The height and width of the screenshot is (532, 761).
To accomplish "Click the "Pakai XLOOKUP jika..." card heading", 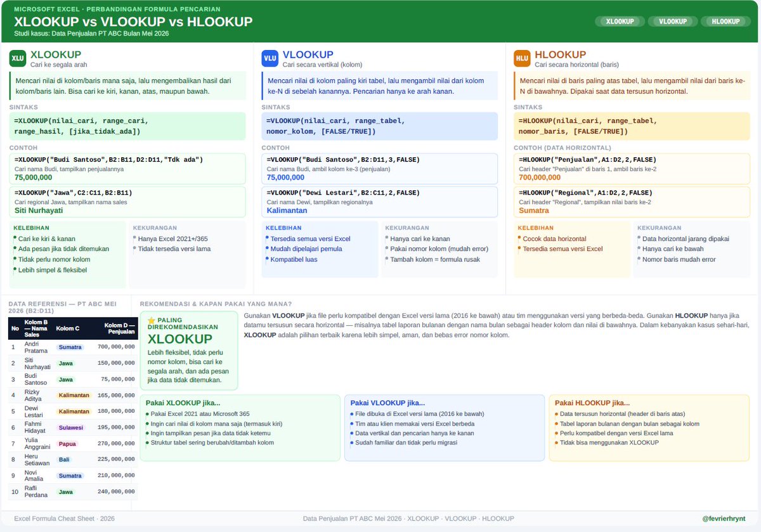I will (183, 403).
